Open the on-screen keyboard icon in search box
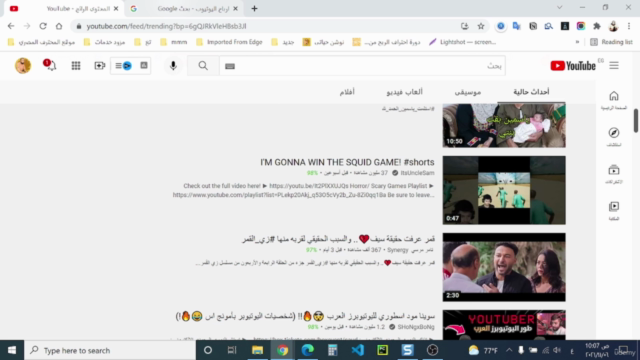The height and width of the screenshot is (360, 640). pos(230,66)
